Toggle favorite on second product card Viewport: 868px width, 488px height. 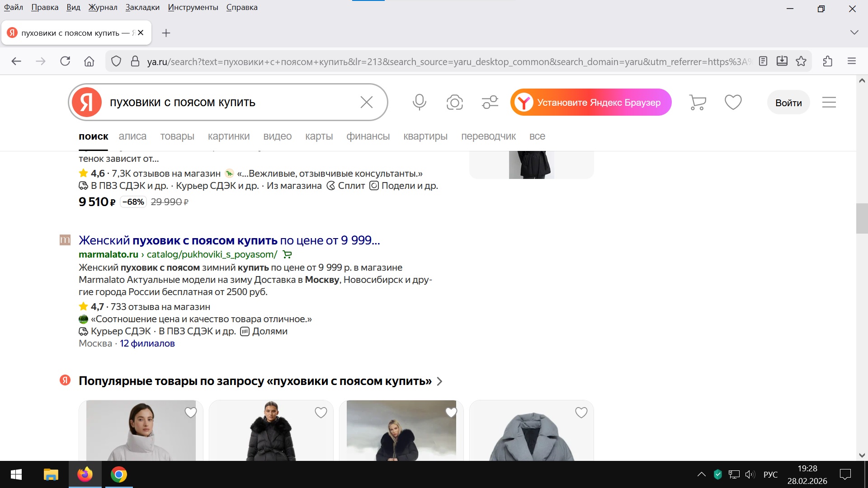coord(321,413)
